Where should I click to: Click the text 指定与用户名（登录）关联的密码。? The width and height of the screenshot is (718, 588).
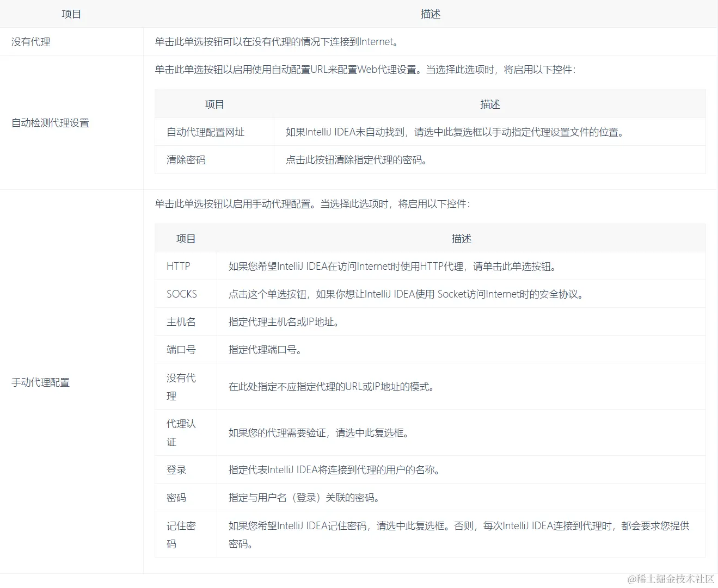coord(305,498)
